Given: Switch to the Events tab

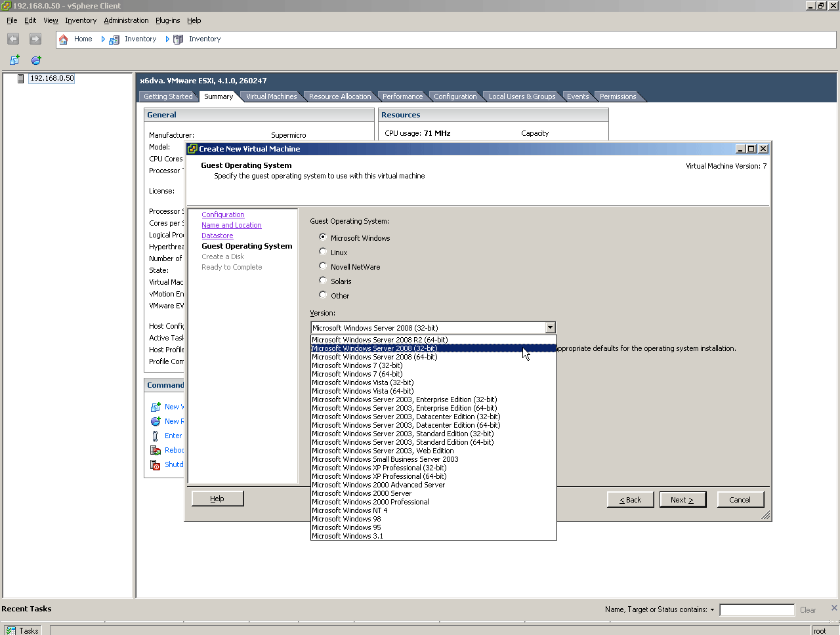Looking at the screenshot, I should click(577, 96).
